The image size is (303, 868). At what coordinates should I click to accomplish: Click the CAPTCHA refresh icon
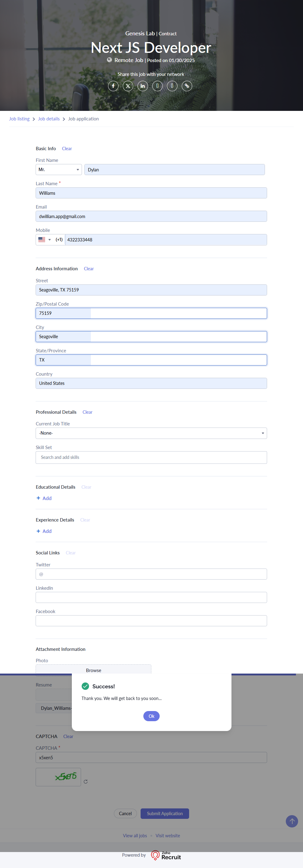(86, 781)
